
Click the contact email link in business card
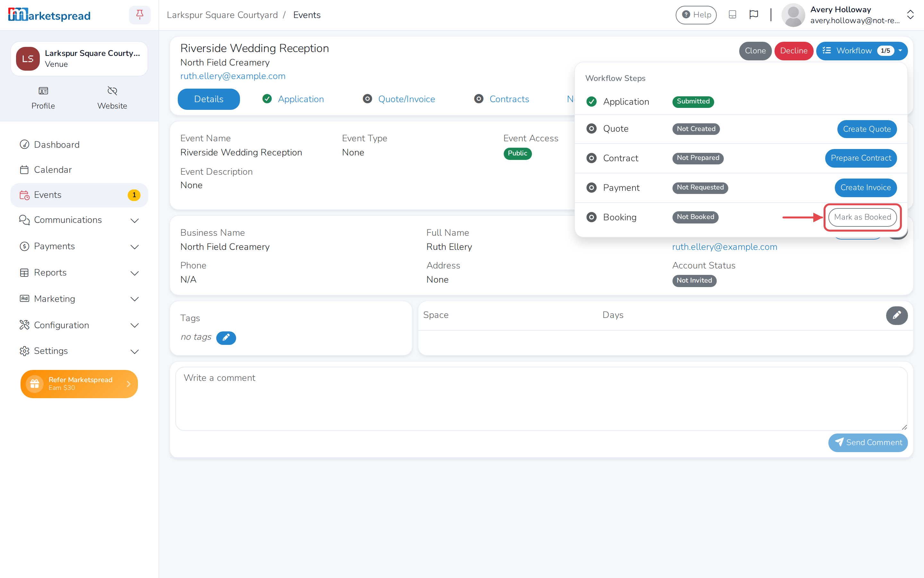tap(724, 247)
